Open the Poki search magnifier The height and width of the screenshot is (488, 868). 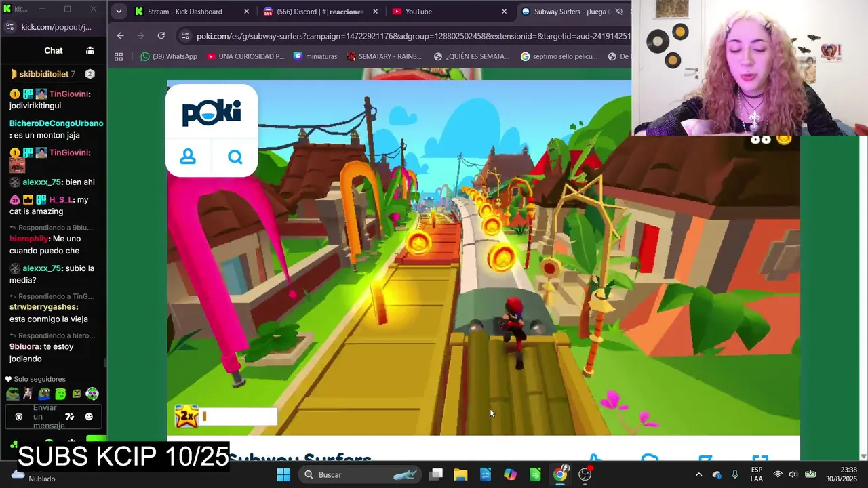click(x=235, y=157)
